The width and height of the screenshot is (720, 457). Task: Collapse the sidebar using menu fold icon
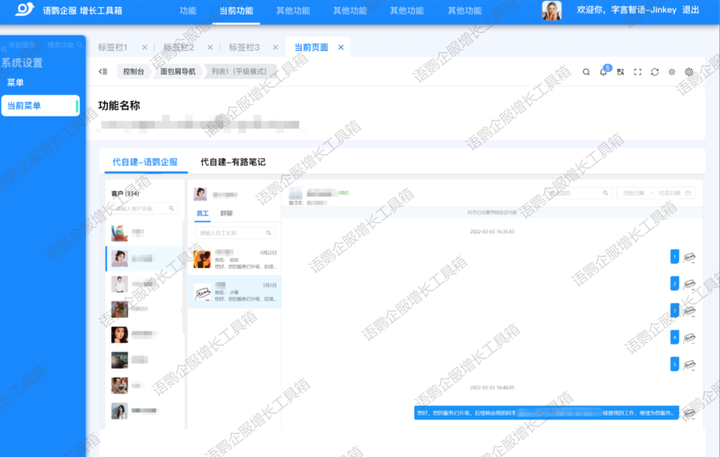point(103,72)
